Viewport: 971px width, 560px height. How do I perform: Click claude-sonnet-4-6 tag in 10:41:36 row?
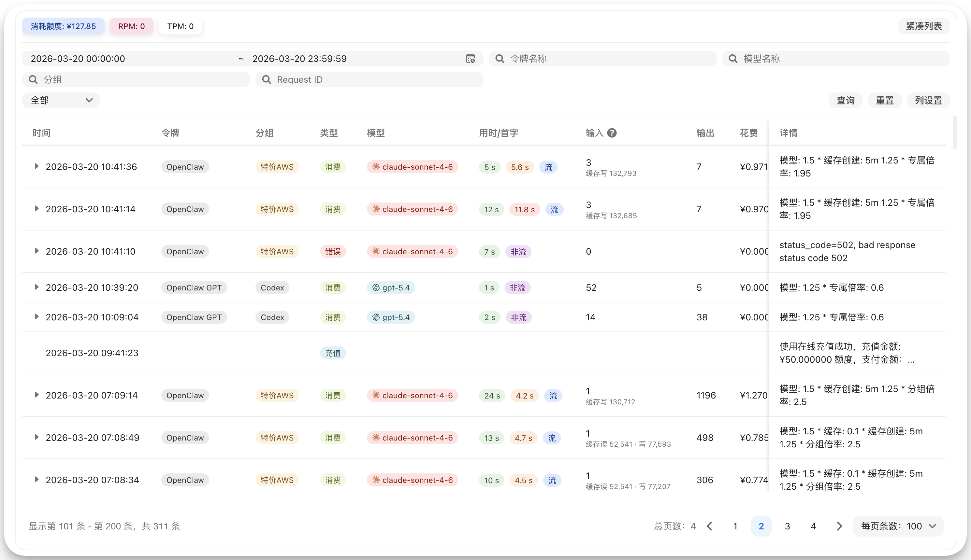tap(412, 167)
